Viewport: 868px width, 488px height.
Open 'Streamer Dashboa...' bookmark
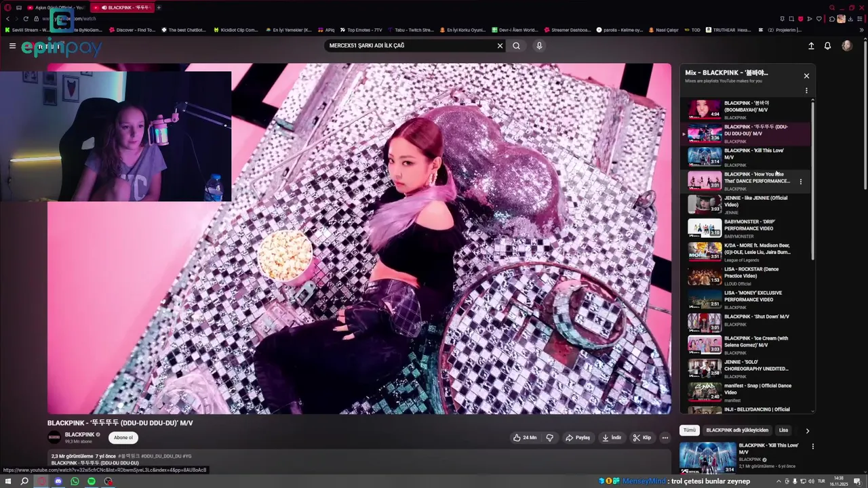coord(567,30)
